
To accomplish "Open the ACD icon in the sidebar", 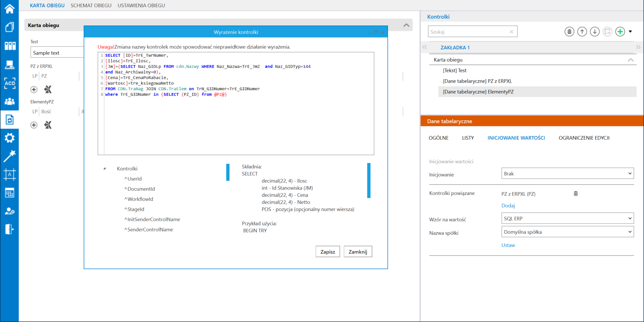I will [10, 83].
